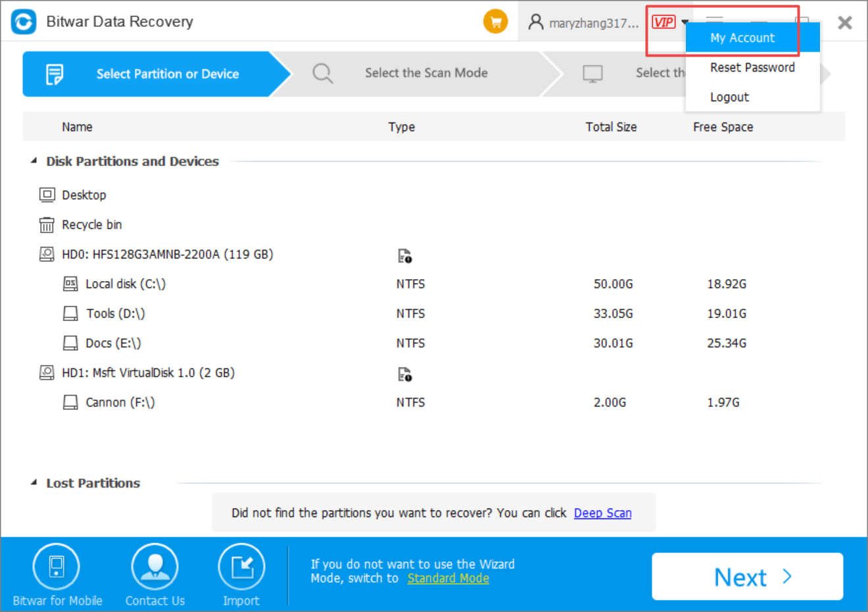
Task: Select Reset Password in the account menu
Action: [x=752, y=67]
